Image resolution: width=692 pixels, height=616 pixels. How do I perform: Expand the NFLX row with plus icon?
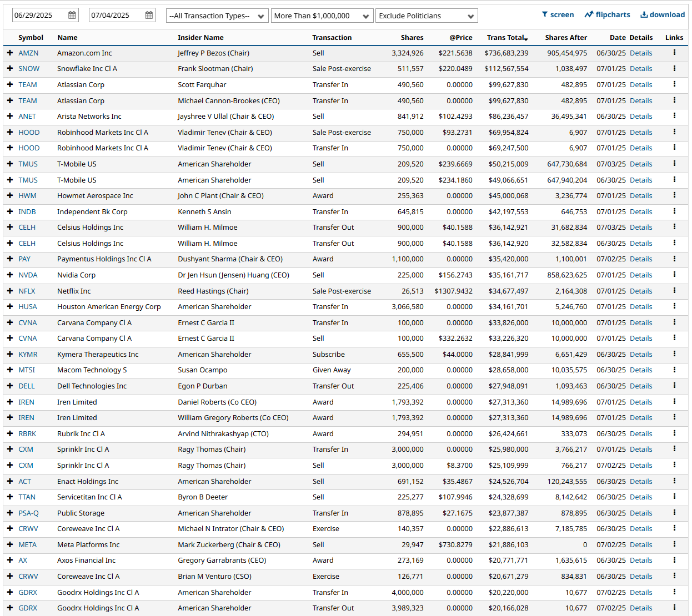(x=10, y=291)
